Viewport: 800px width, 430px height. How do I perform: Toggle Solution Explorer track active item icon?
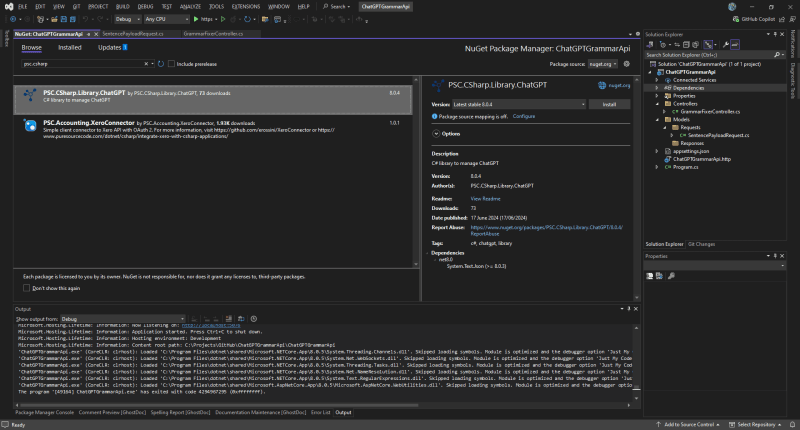[708, 45]
